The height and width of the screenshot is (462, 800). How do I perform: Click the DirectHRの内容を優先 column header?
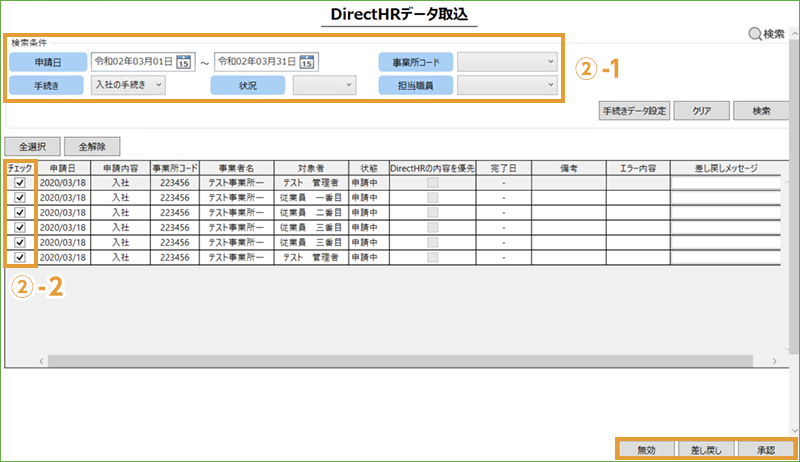coord(433,168)
